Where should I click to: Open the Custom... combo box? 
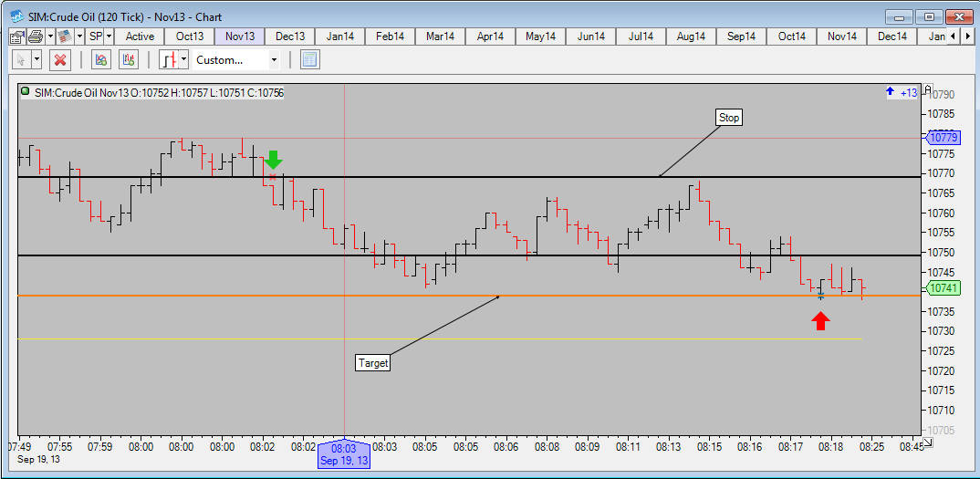[236, 60]
